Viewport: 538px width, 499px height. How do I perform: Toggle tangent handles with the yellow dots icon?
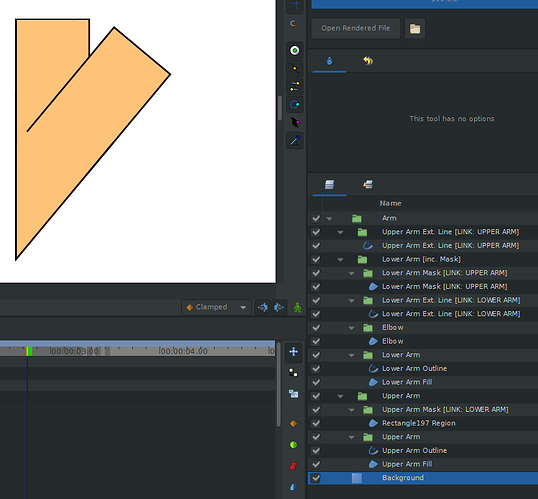294,86
